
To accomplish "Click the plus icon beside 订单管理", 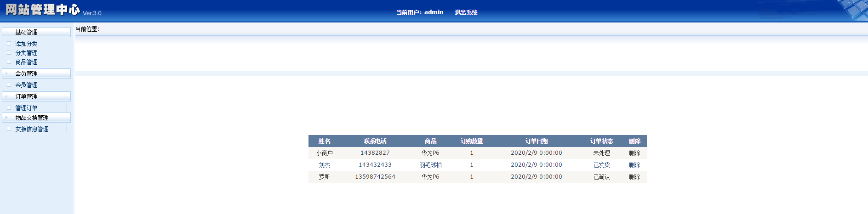I will pyautogui.click(x=6, y=96).
